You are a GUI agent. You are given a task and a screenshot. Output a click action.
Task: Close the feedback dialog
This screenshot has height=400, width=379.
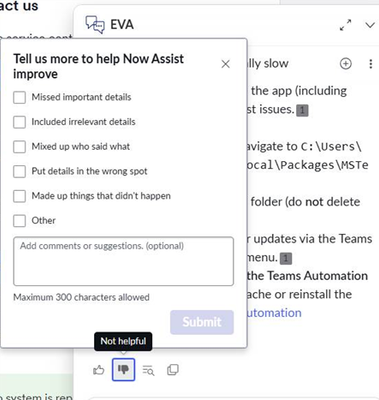click(x=226, y=64)
